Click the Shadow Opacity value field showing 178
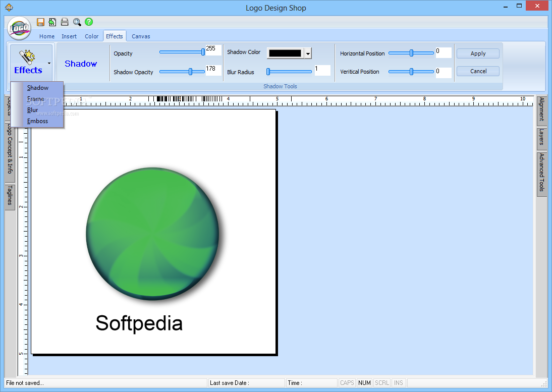This screenshot has height=392, width=552. click(x=213, y=70)
